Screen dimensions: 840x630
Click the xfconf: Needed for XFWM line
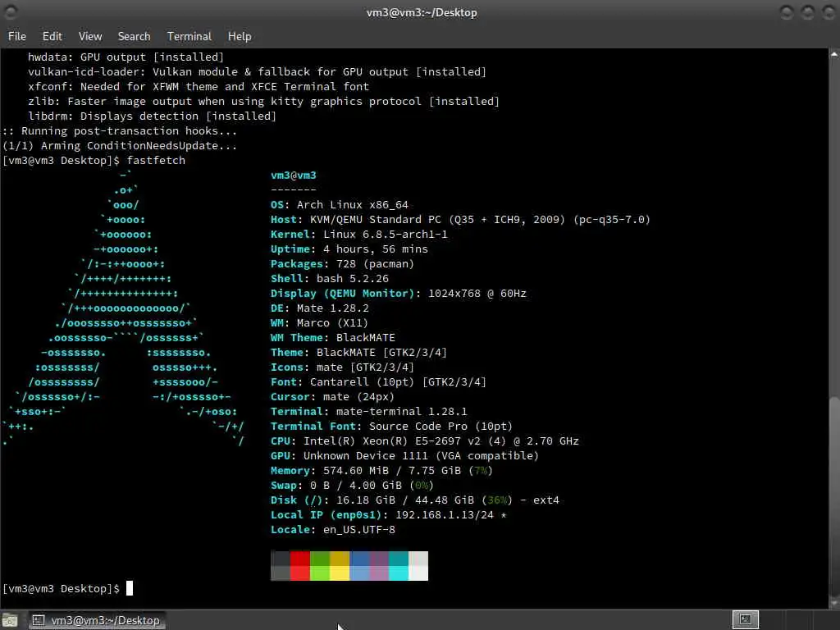point(199,86)
